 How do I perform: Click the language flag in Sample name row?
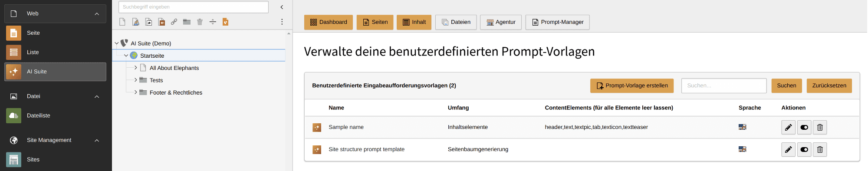click(743, 127)
